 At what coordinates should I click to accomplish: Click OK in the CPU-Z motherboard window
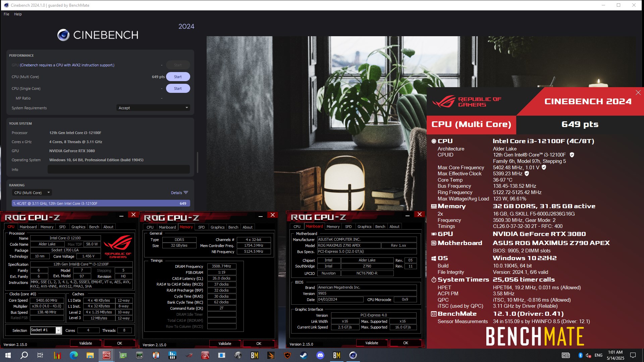coord(406,343)
